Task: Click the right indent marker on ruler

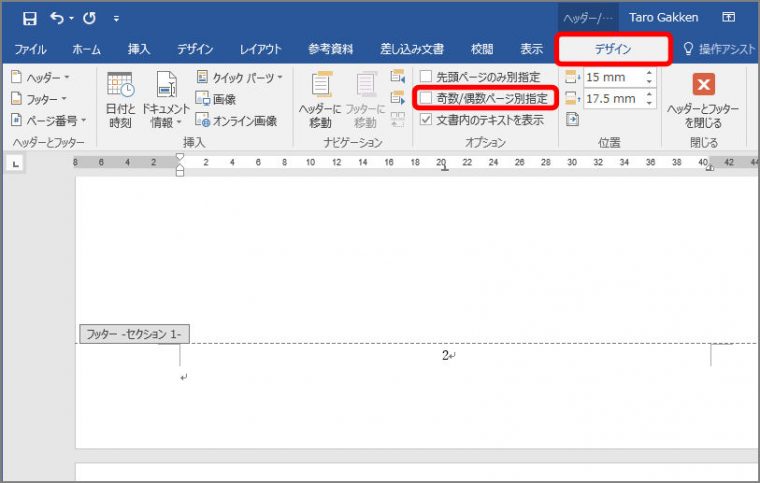Action: click(710, 168)
